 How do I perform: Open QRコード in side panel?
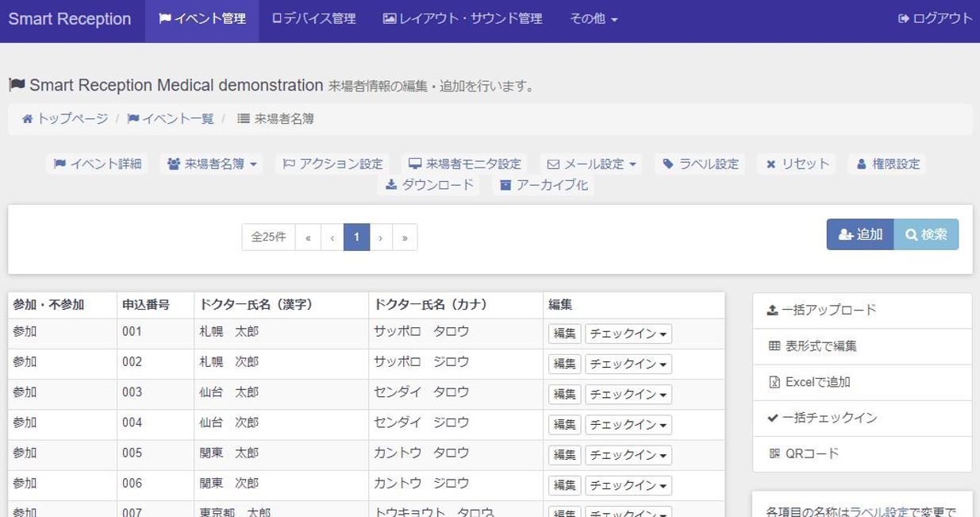coord(862,453)
